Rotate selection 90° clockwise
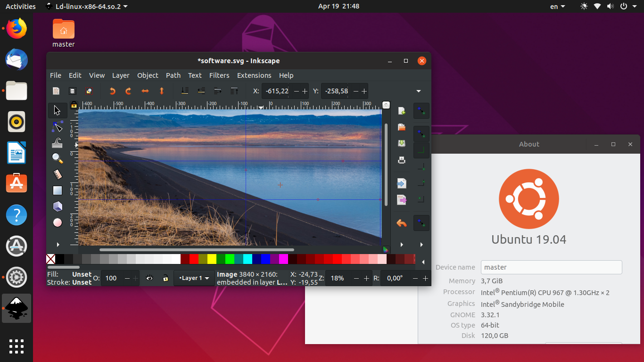644x362 pixels. [128, 91]
